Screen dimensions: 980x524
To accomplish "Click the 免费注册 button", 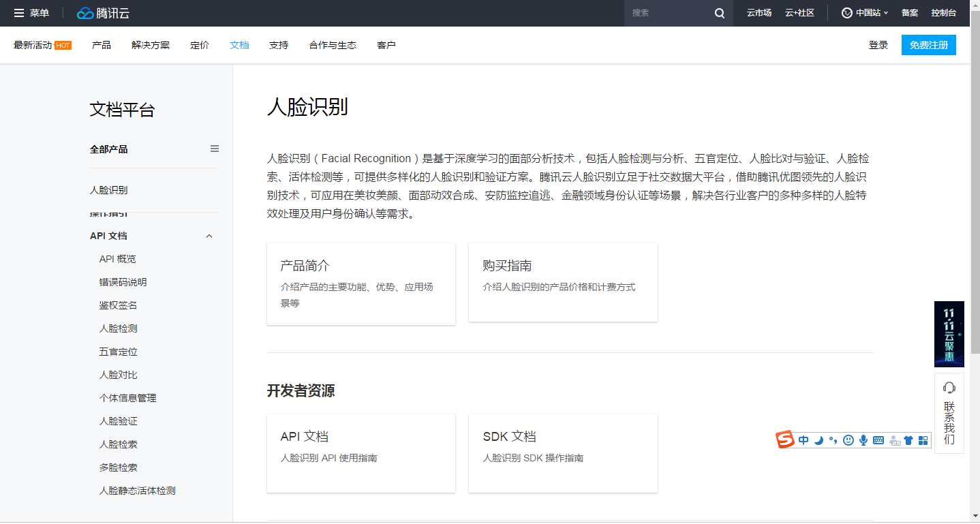I will click(928, 45).
